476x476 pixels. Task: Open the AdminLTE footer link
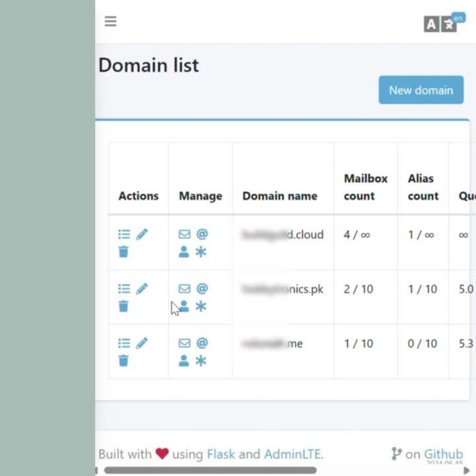293,455
